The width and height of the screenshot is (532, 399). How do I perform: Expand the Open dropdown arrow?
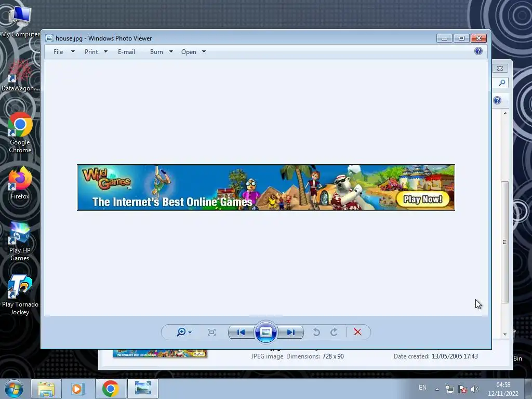tap(204, 52)
